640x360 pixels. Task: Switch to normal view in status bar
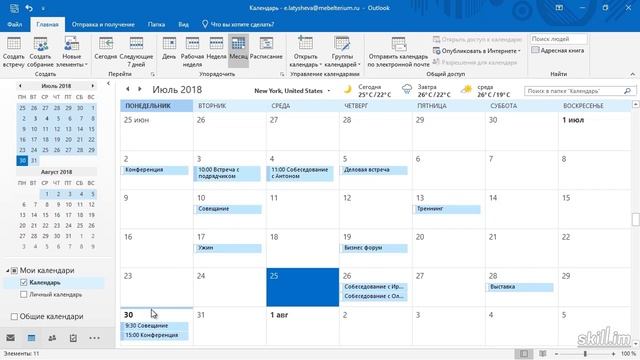[524, 353]
